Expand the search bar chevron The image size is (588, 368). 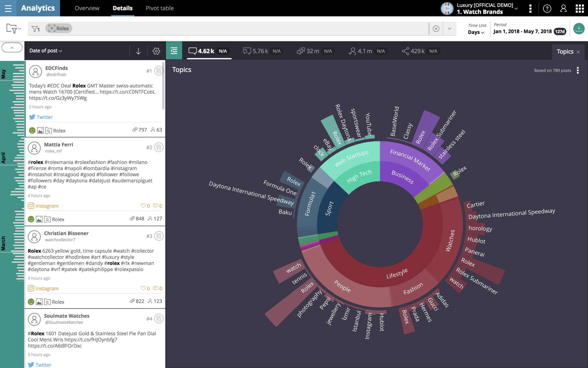coord(449,28)
